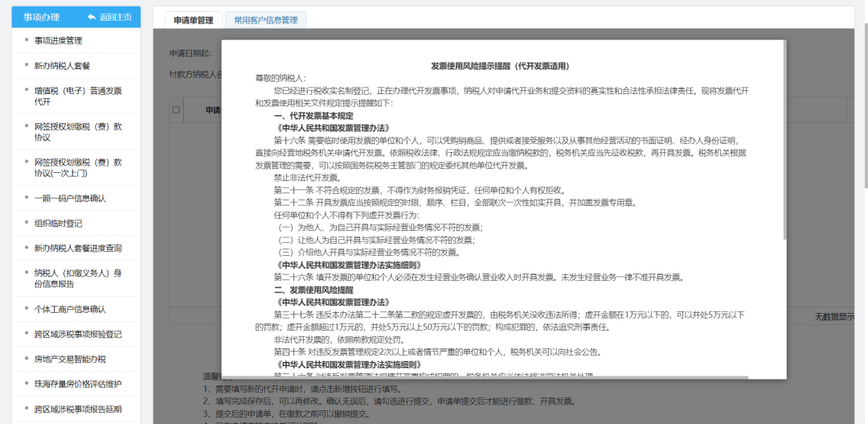Screen dimensions: 868x424
Task: Click the heading 二、发票使用风险提醒
Action: click(x=313, y=290)
